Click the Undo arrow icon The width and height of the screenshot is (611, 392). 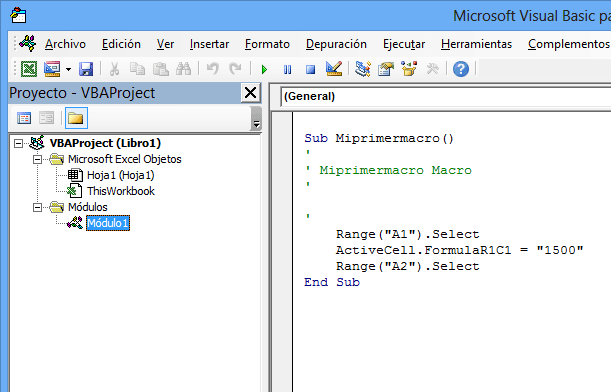(x=213, y=69)
